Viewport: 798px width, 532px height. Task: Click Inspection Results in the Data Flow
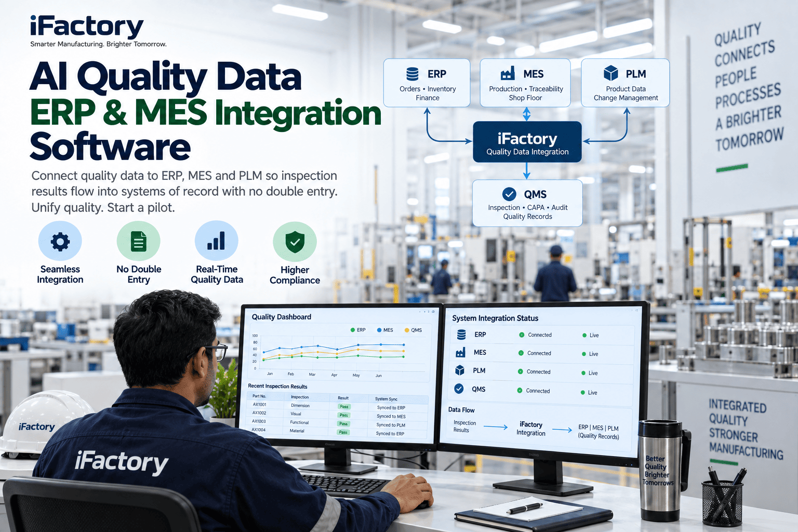tap(464, 427)
